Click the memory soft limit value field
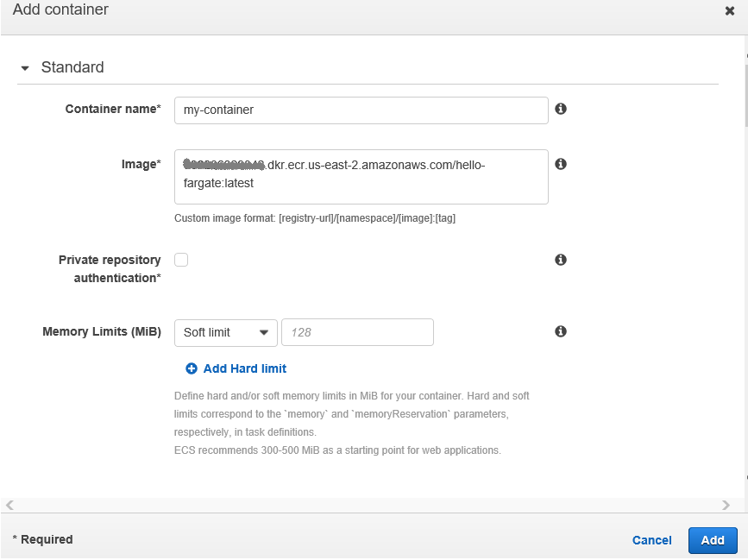Screen dimensions: 748x560 [357, 332]
